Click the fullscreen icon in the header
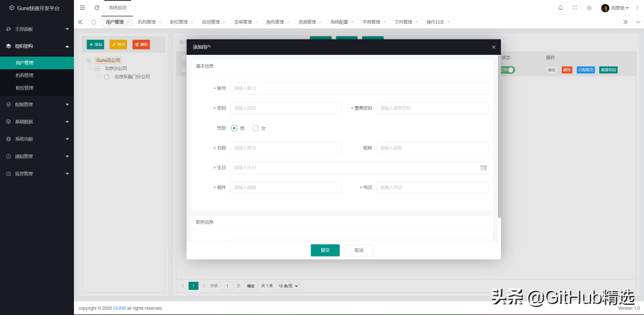 (x=575, y=8)
